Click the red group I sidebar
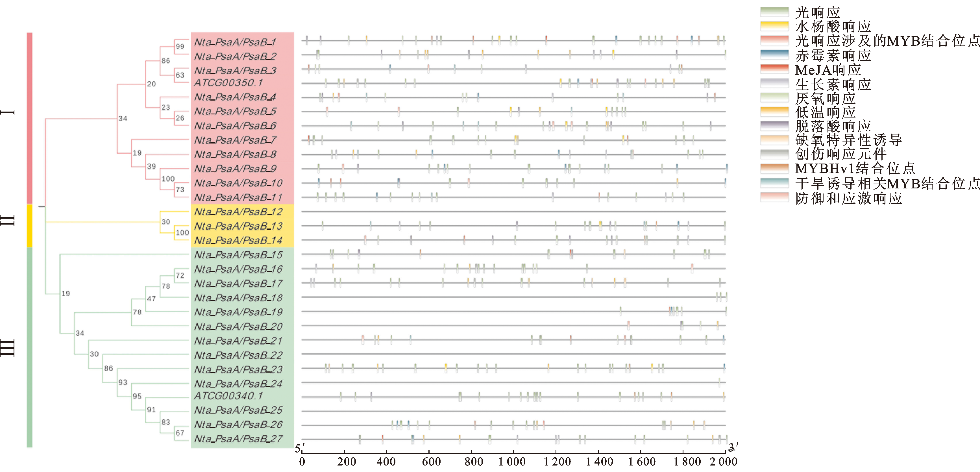The image size is (980, 472). (x=30, y=118)
